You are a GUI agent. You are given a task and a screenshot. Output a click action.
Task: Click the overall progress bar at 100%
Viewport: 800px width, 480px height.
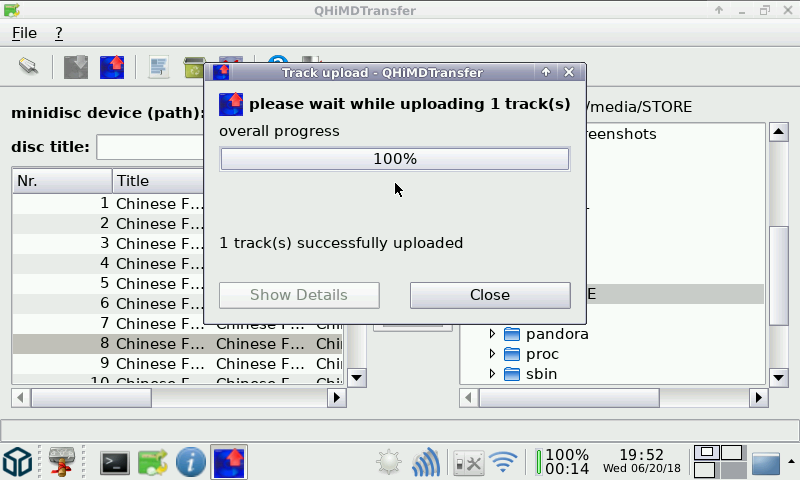[x=395, y=159]
